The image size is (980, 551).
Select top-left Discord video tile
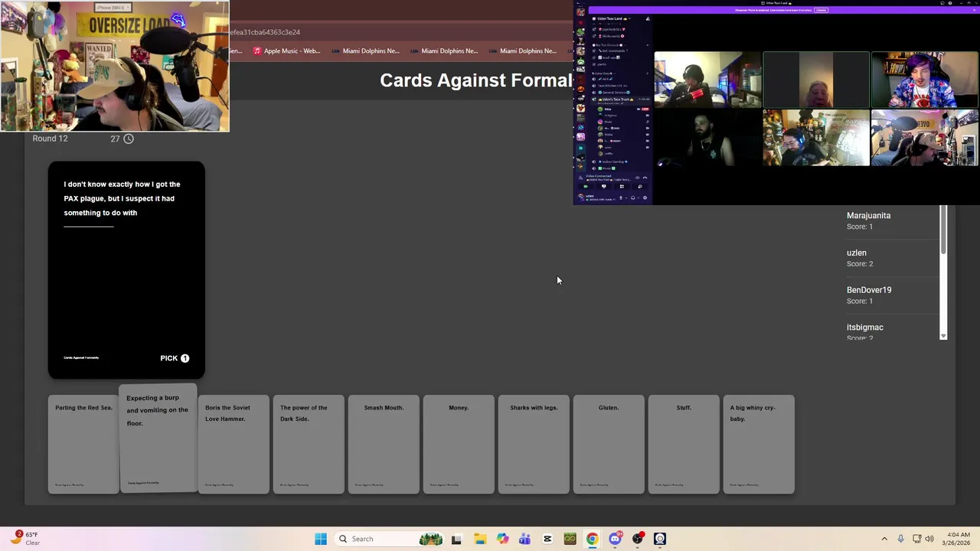pos(708,80)
